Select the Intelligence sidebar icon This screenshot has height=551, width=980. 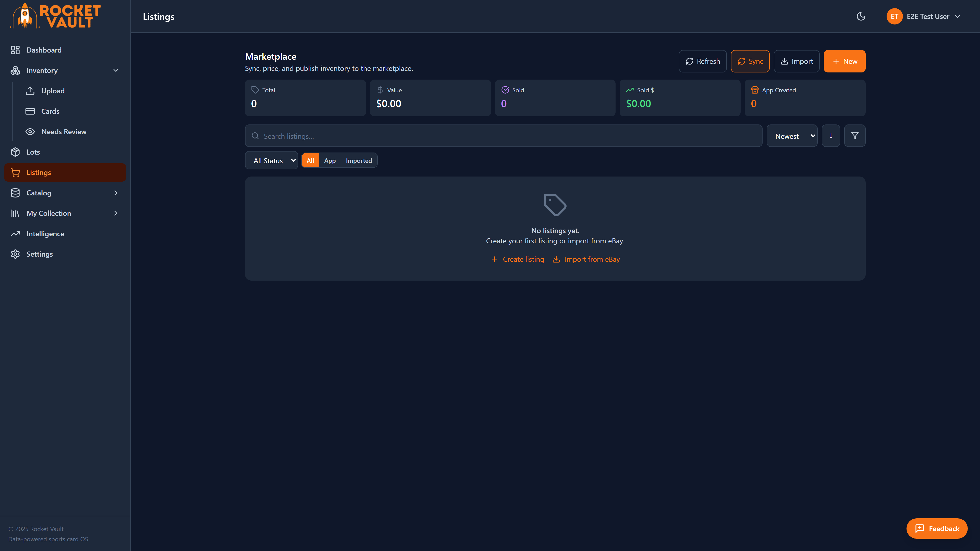[16, 233]
